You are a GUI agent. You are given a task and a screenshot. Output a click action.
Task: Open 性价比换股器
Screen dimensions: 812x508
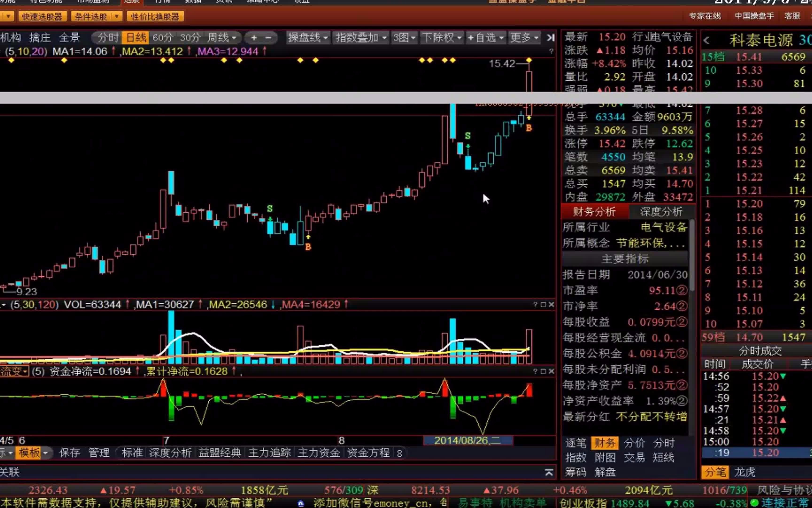[155, 16]
